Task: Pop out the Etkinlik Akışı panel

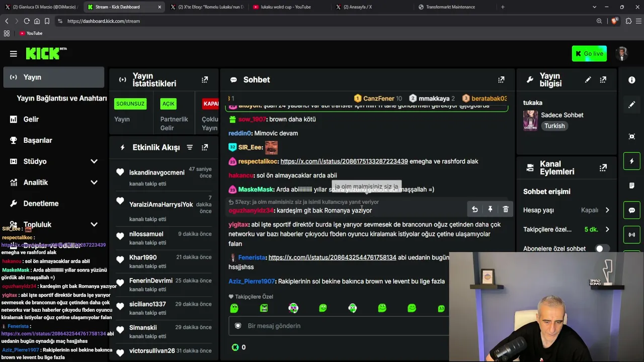Action: (205, 147)
